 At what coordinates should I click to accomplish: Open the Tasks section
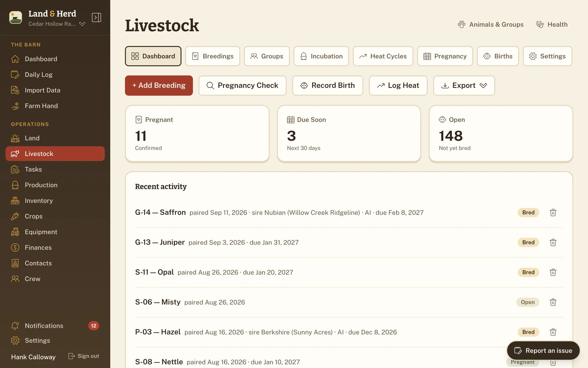(x=55, y=169)
